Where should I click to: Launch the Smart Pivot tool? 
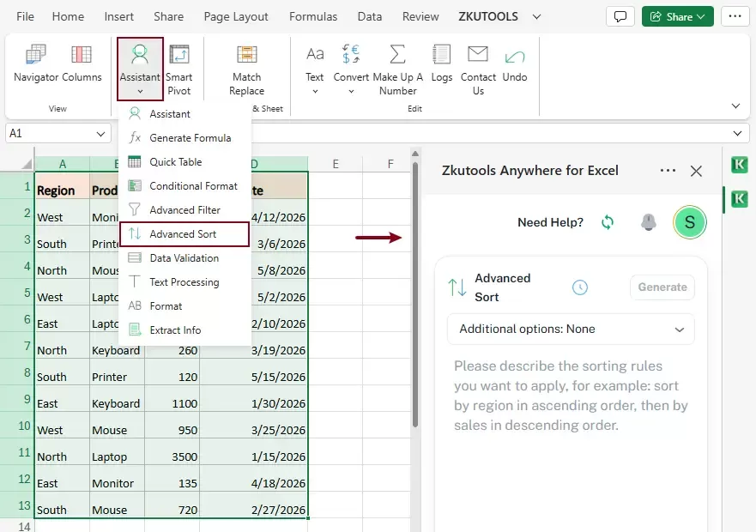(178, 69)
